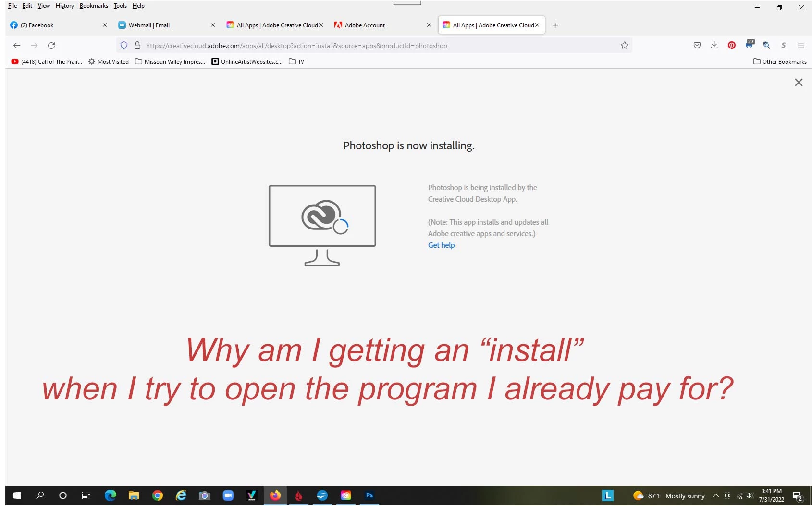Open Cortana from taskbar
Screen dimensions: 812x506
tap(63, 495)
